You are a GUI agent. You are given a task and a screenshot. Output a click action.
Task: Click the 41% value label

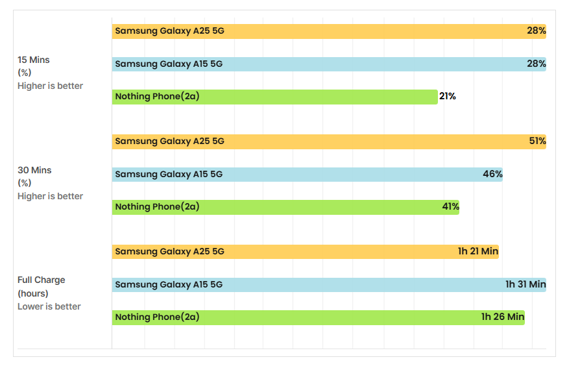(451, 207)
